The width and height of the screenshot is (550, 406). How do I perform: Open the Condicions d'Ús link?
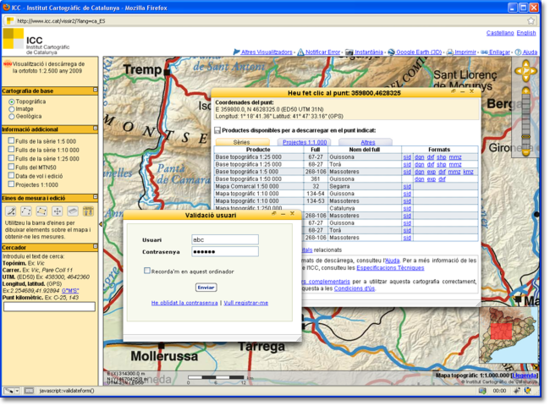tap(354, 288)
